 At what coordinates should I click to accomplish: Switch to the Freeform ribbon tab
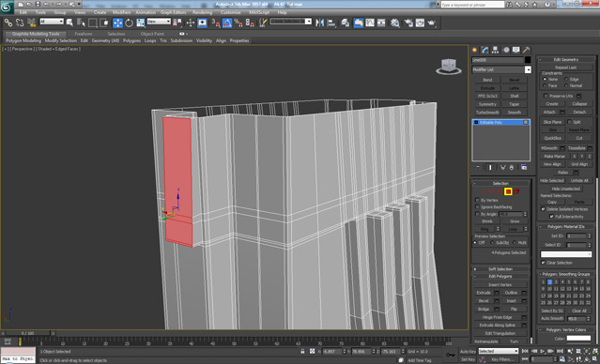tap(84, 34)
